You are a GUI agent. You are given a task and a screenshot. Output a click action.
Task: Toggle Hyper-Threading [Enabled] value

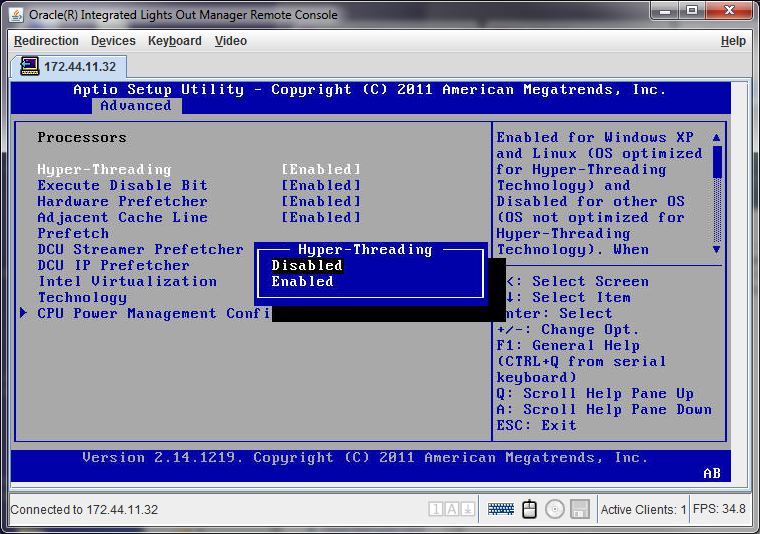click(321, 170)
